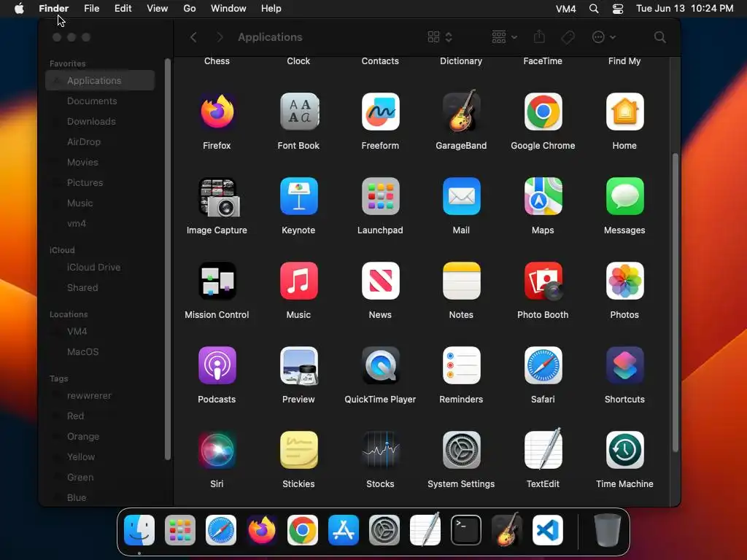Open the Window menu
The image size is (747, 560).
[228, 9]
